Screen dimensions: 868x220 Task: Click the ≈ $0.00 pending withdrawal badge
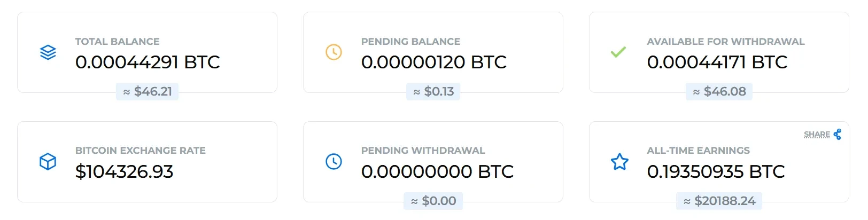point(433,201)
